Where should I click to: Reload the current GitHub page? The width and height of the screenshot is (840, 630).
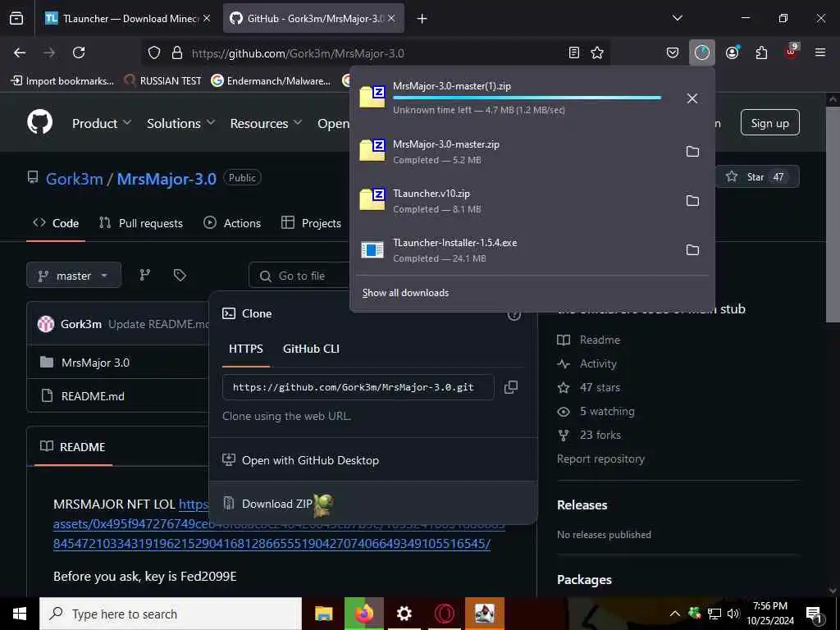[79, 52]
